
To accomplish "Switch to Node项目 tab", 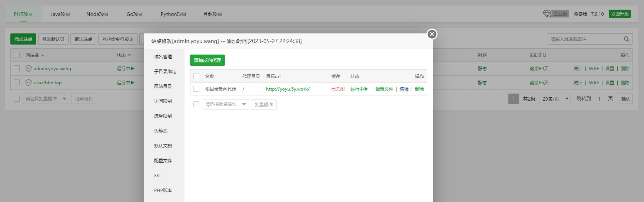I will click(x=97, y=14).
